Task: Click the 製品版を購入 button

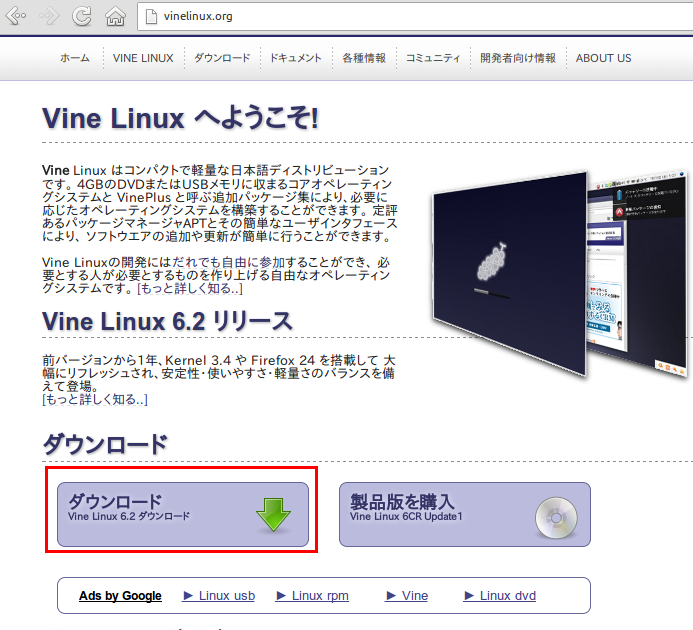Action: coord(465,514)
